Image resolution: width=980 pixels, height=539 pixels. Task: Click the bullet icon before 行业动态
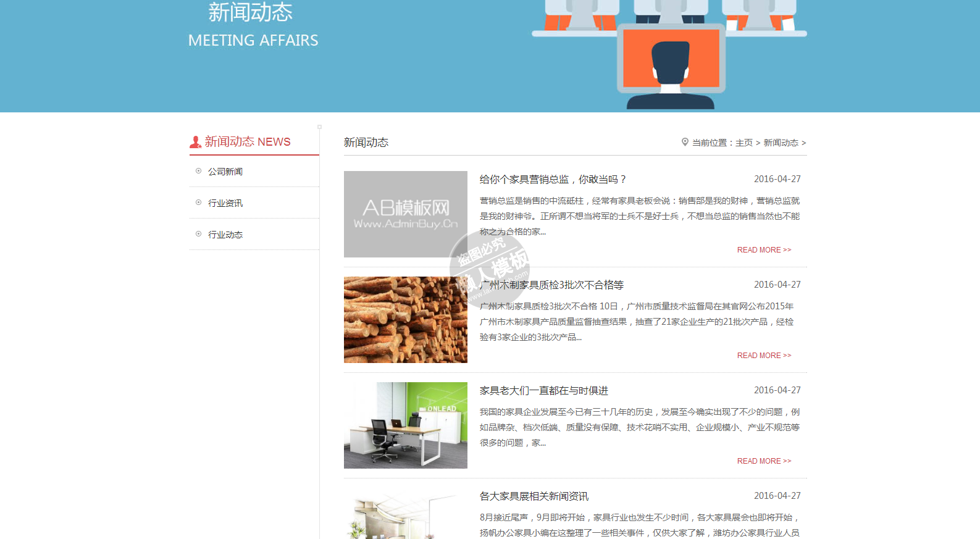tap(198, 234)
